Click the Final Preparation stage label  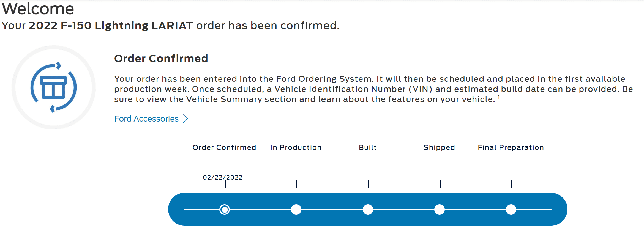click(x=511, y=147)
